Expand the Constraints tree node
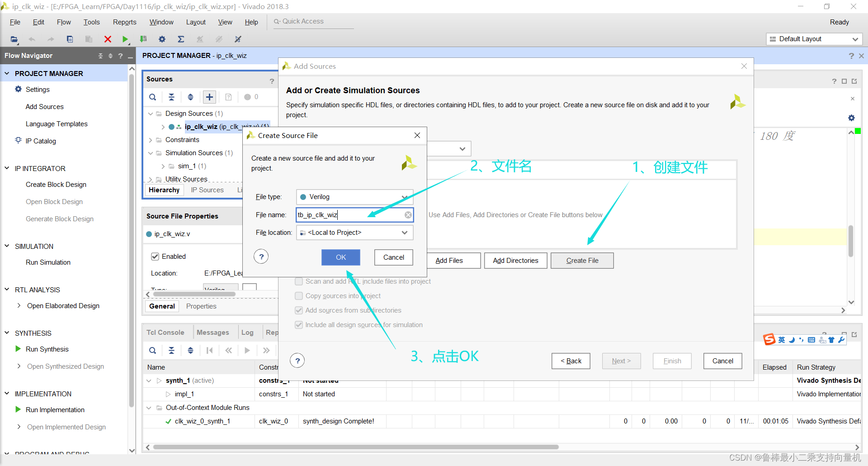This screenshot has width=868, height=466. click(x=151, y=140)
